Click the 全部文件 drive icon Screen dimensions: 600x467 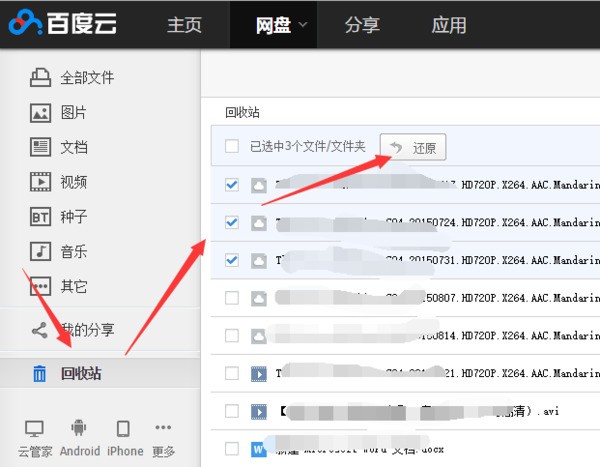(x=40, y=77)
